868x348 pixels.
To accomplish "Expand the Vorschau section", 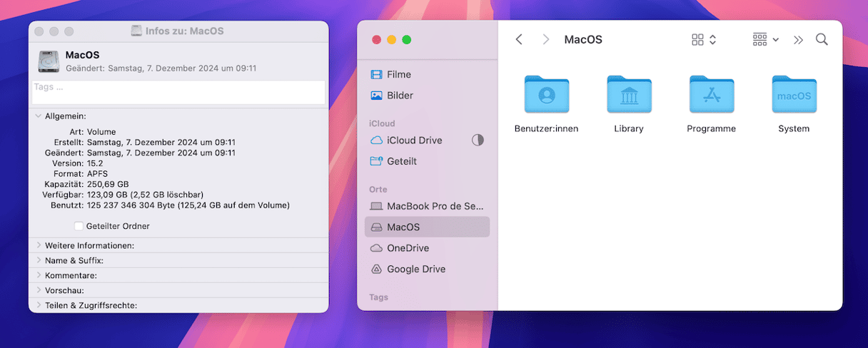I will click(38, 290).
